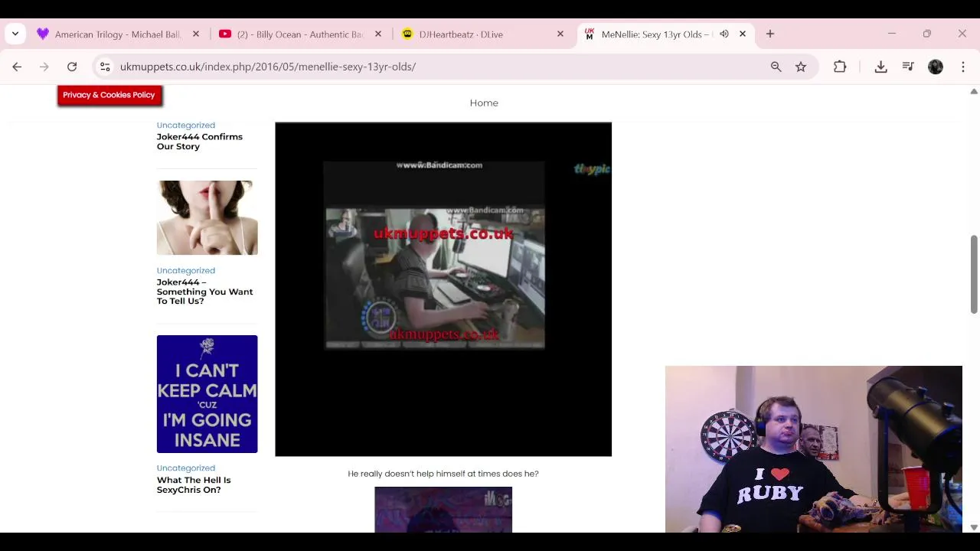Viewport: 980px width, 551px height.
Task: Bookmark this page with the star
Action: pyautogui.click(x=801, y=67)
